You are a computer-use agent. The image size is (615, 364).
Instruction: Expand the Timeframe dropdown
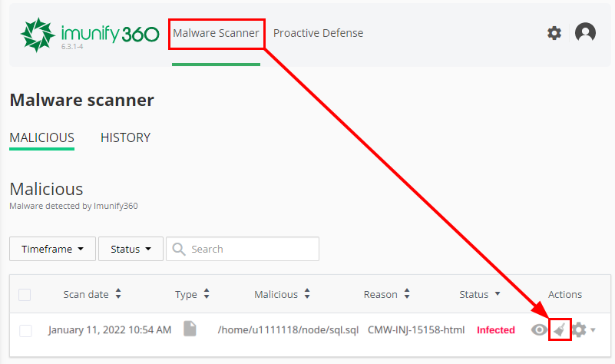(52, 249)
